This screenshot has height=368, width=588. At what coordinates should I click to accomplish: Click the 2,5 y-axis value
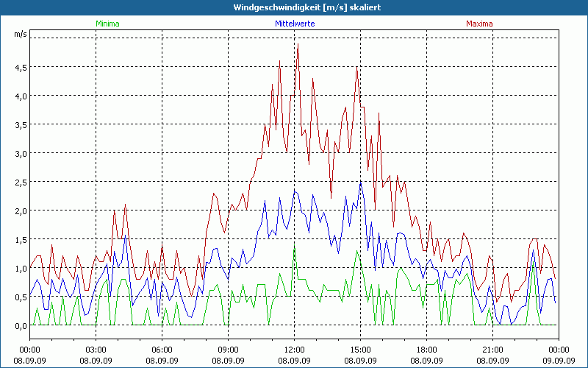point(21,182)
